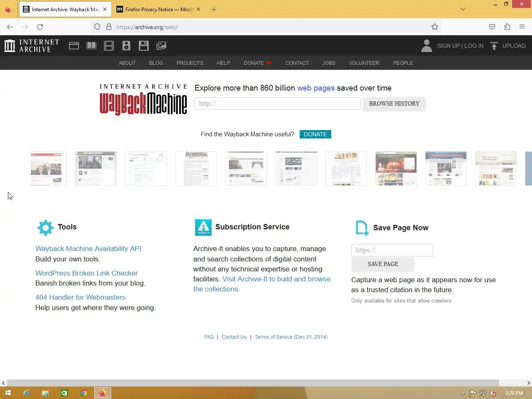Click the browser address bar URL
Viewport: 532px width, 399px height.
point(147,27)
